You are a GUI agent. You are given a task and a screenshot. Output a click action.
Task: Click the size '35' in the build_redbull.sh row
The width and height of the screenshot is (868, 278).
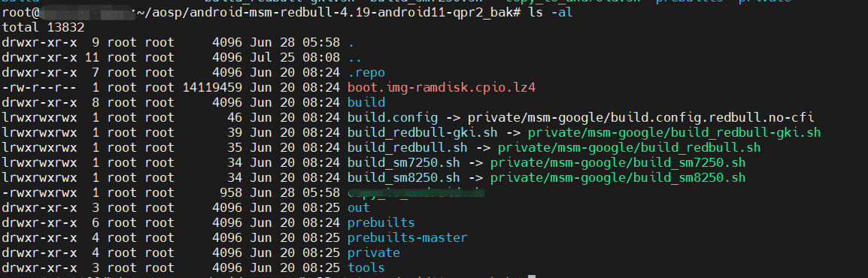235,147
